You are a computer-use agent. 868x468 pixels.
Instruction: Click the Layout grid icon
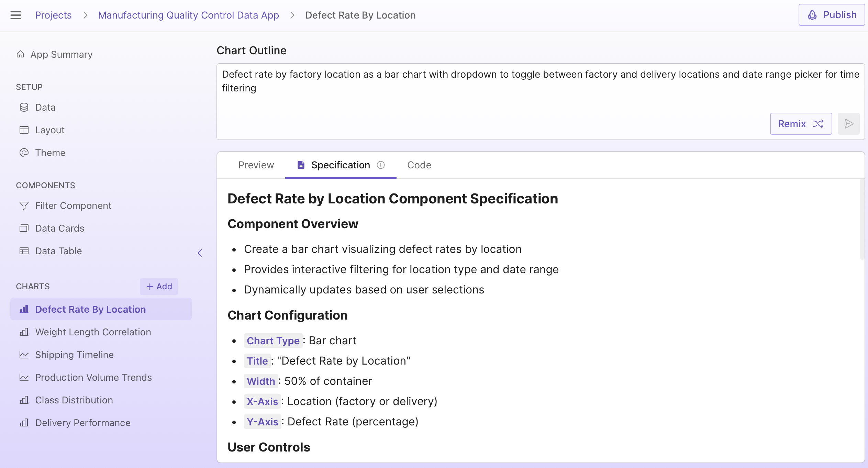point(24,130)
